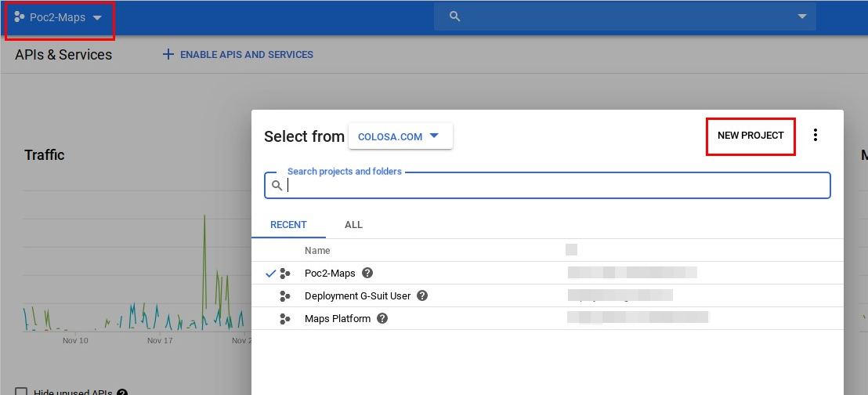Select the Maps Platform project
Screen dimensions: 868x395
click(x=337, y=319)
